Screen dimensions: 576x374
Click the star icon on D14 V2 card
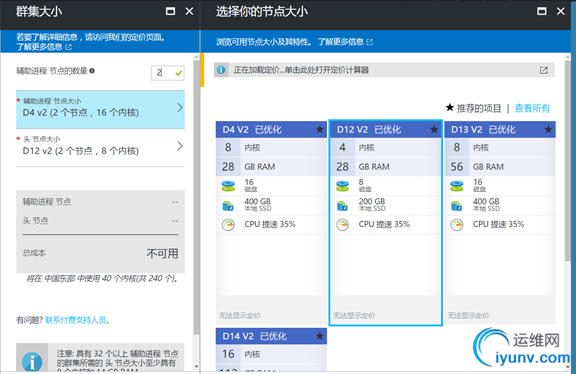[320, 336]
